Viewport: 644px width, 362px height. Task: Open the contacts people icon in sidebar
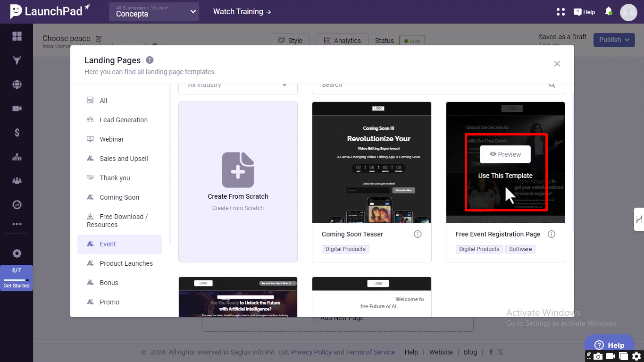click(17, 181)
